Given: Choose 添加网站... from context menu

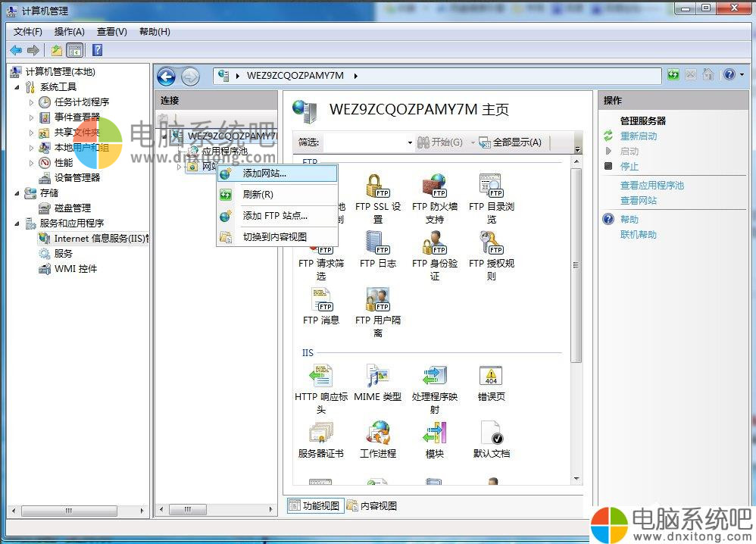Looking at the screenshot, I should tap(277, 174).
